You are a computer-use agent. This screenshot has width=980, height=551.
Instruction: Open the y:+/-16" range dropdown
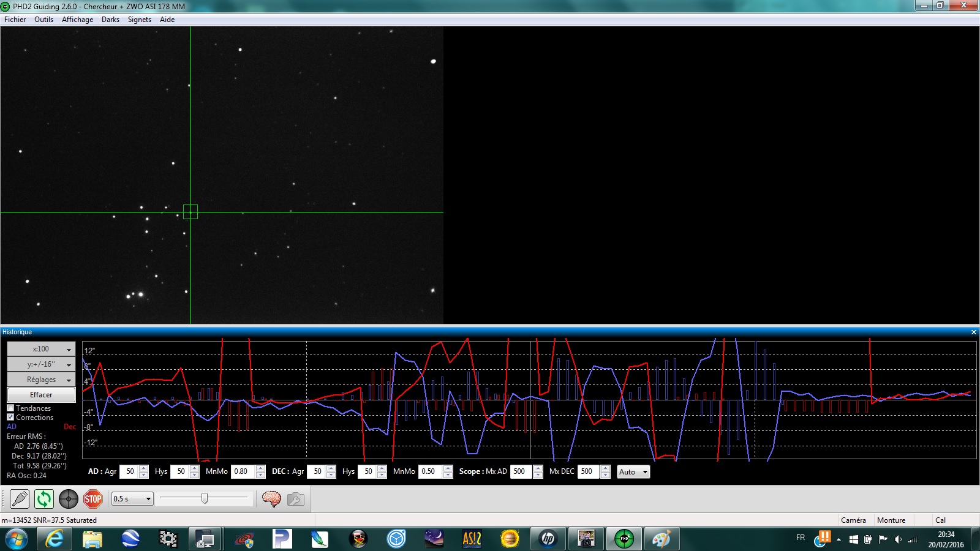(x=41, y=364)
